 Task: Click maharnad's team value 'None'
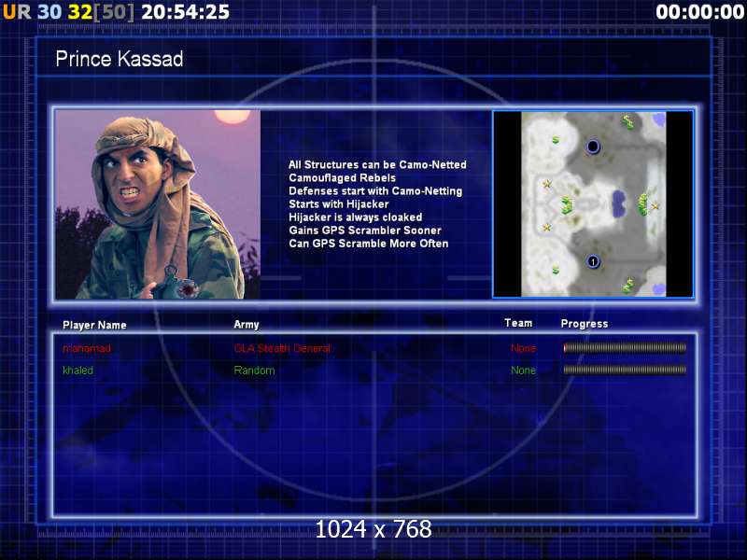[x=523, y=348]
